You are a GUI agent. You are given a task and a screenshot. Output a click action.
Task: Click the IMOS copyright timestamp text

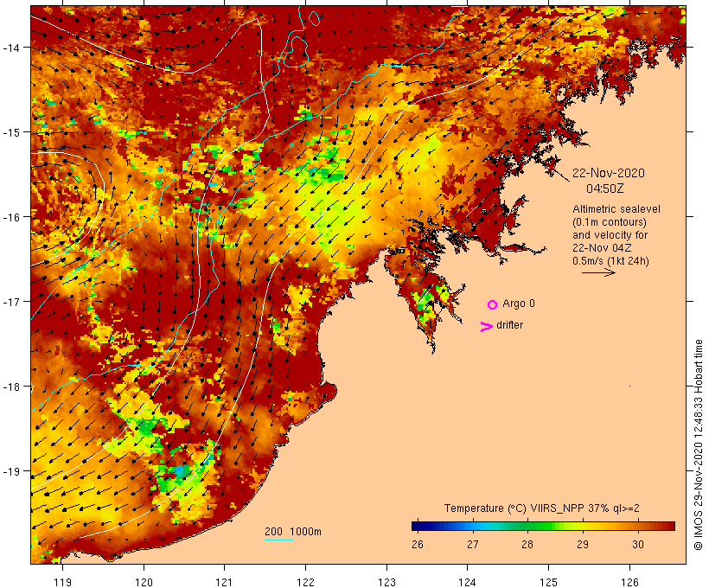pos(699,444)
